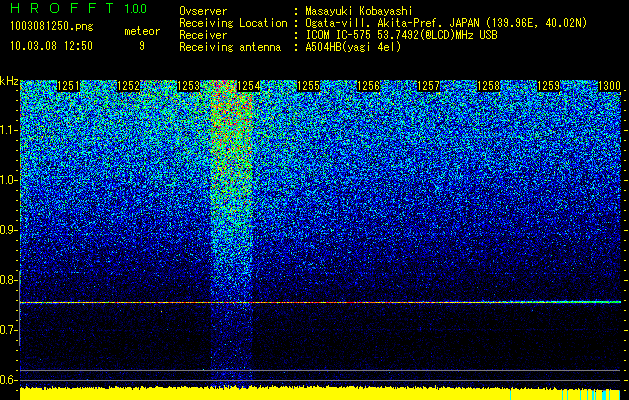The image size is (629, 400).
Task: Click receiver value ICOM IC-575 53.7492 MHz
Action: coord(401,35)
